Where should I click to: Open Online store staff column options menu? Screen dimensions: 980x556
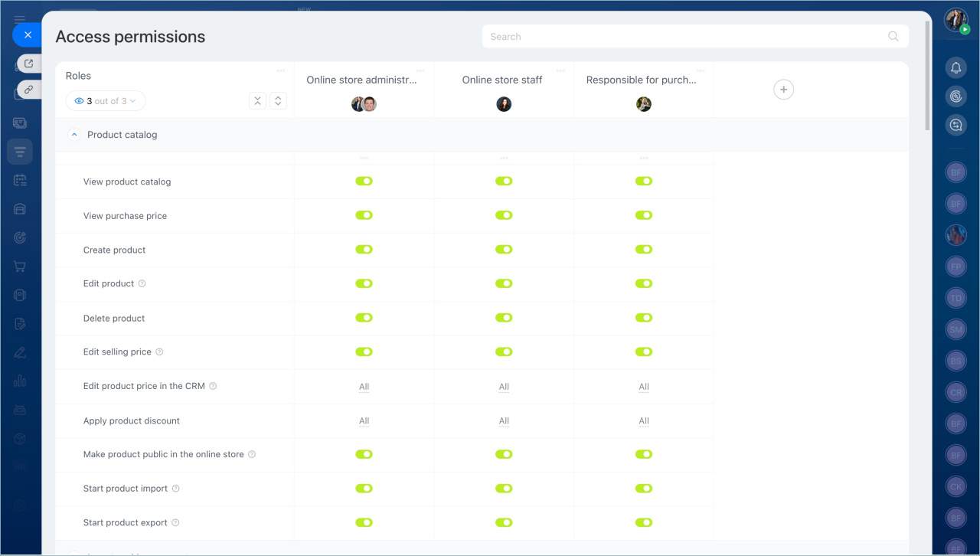click(x=561, y=70)
